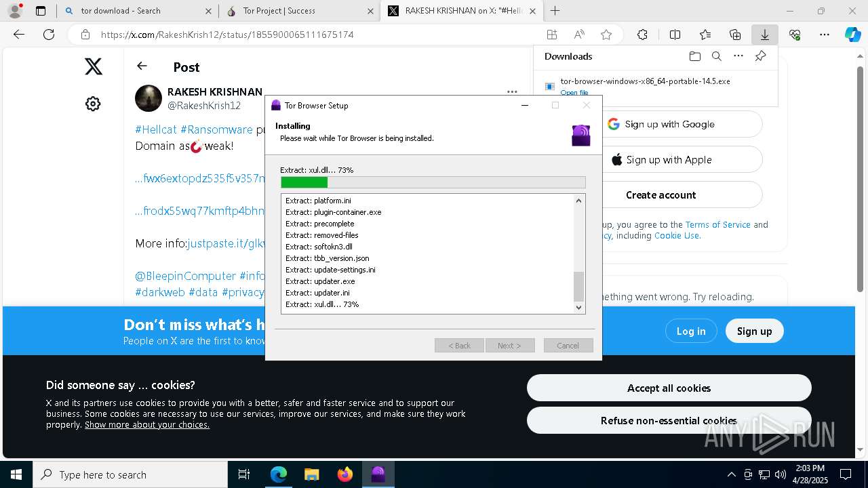868x488 pixels.
Task: Toggle the Downloads toolbar button
Action: click(x=764, y=35)
